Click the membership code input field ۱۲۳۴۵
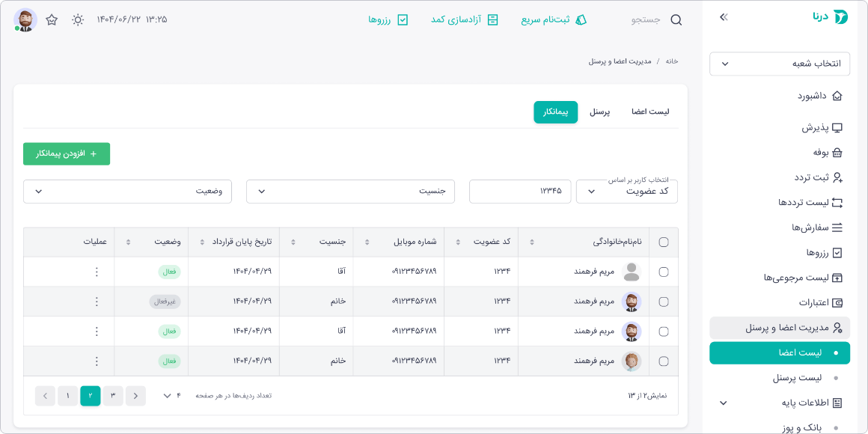 pyautogui.click(x=520, y=192)
